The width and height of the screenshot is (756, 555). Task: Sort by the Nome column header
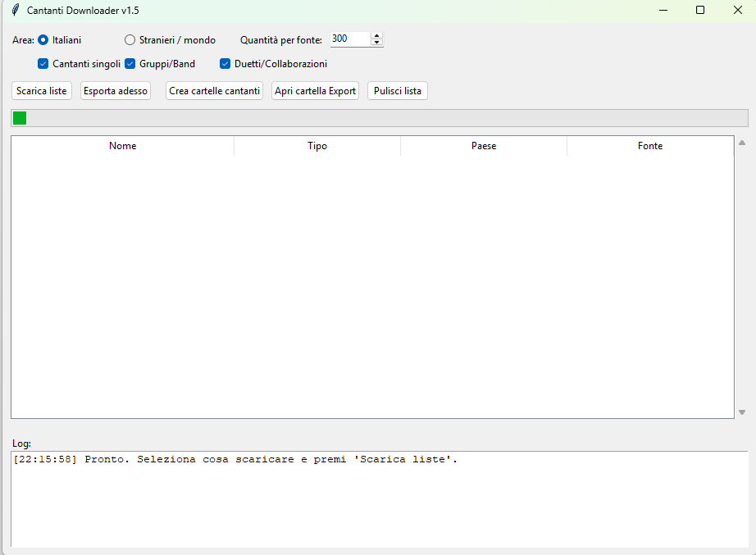tap(122, 146)
